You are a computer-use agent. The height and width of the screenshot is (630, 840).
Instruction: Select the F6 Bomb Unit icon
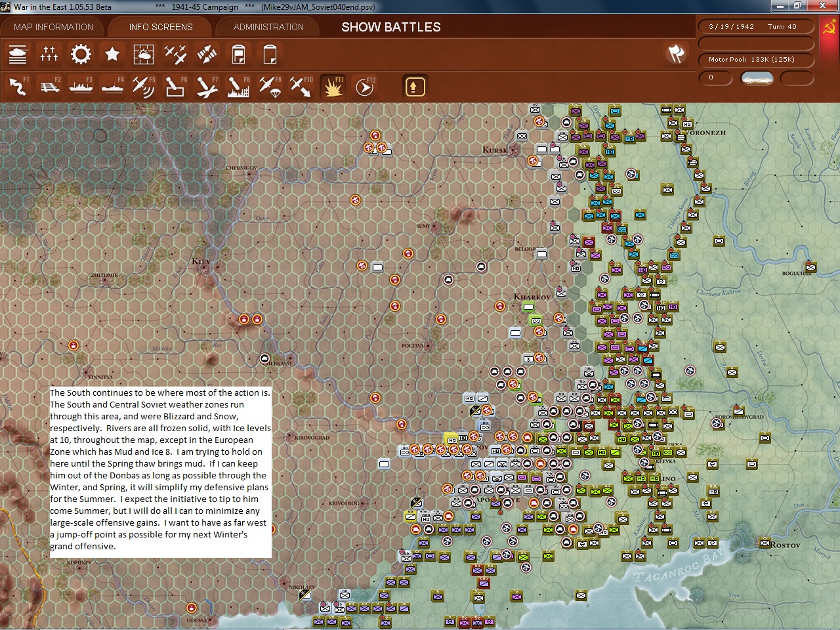(x=175, y=86)
